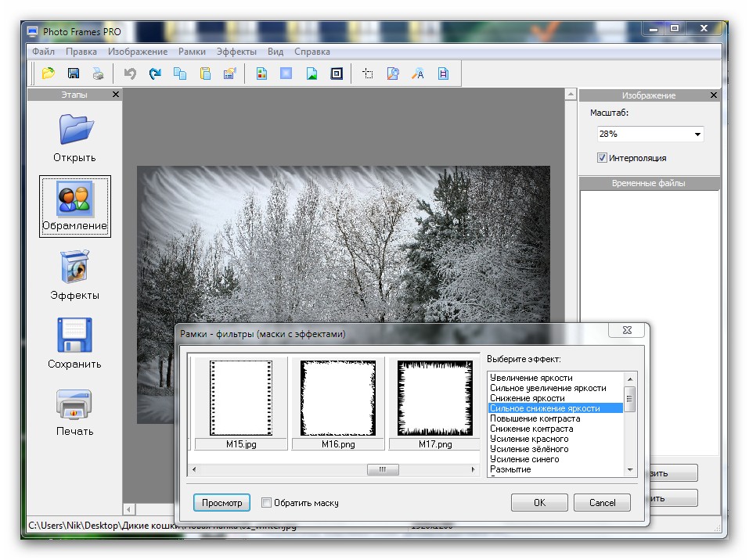Click the crop tool toolbar icon

click(368, 74)
